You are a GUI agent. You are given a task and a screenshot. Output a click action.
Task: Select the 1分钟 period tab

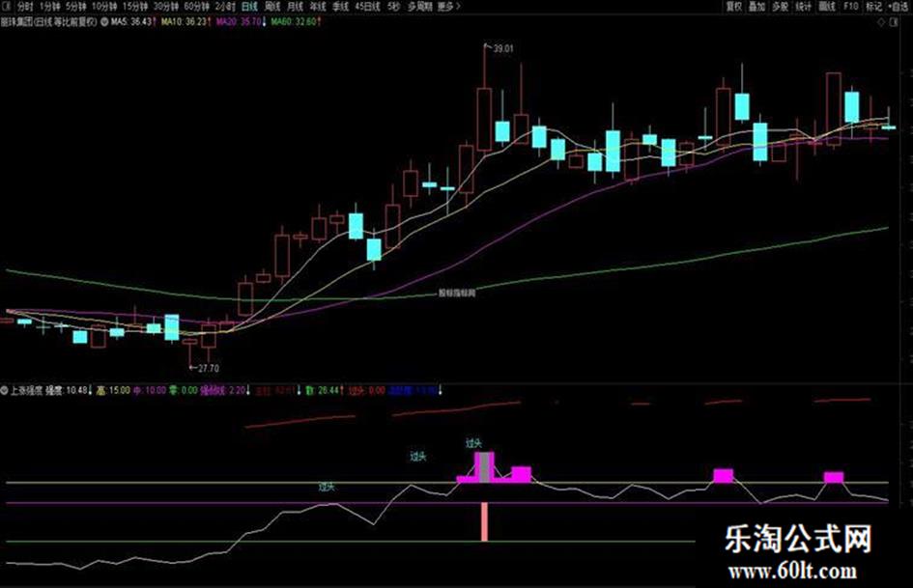click(49, 7)
